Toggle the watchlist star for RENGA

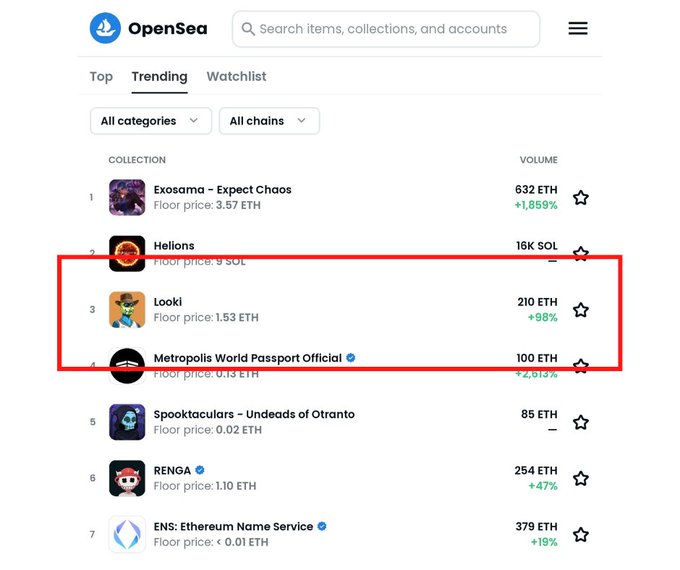click(581, 478)
